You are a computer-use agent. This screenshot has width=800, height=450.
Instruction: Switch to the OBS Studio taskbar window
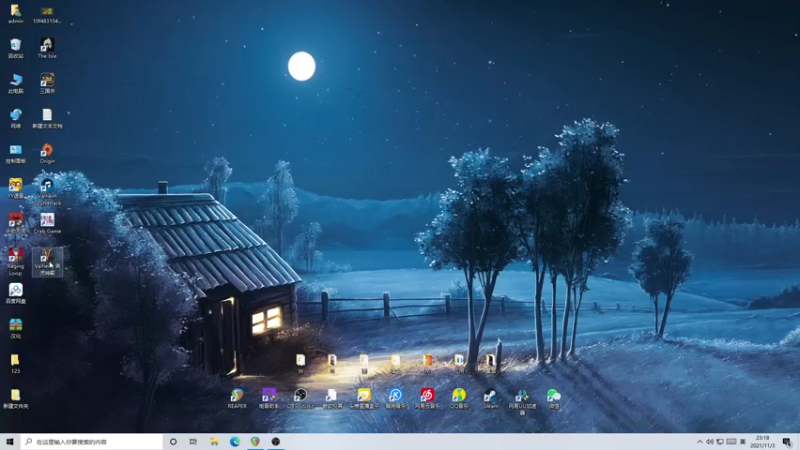(276, 441)
